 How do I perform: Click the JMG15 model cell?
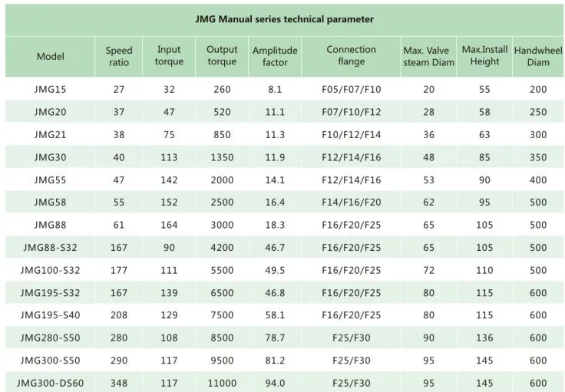(x=51, y=90)
